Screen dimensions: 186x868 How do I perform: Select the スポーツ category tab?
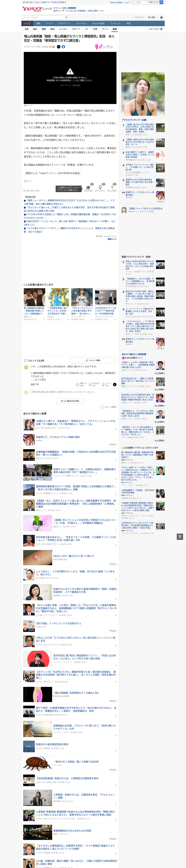coord(76,29)
